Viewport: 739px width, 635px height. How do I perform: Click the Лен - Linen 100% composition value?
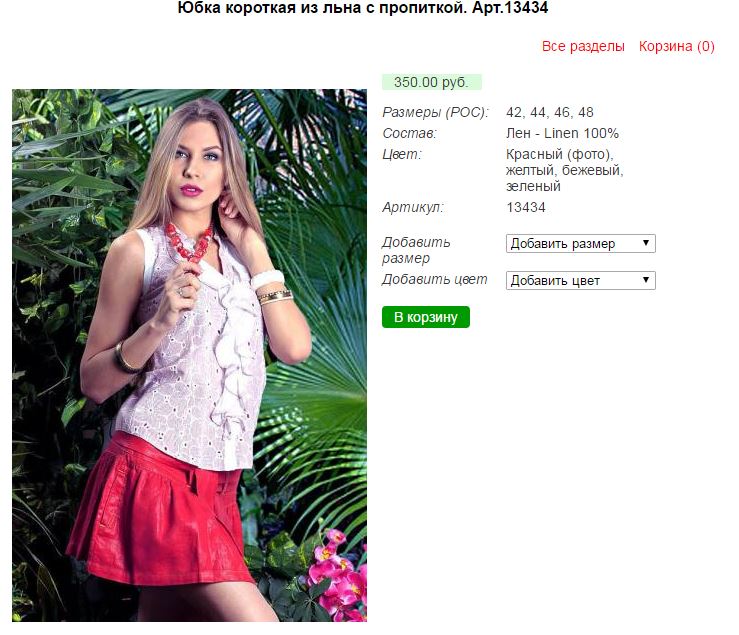tap(562, 133)
